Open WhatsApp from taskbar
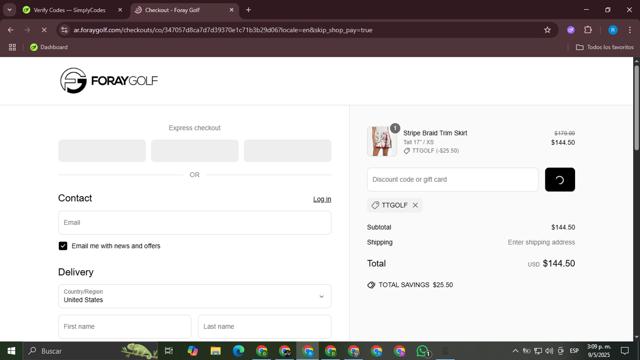Viewport: 640px width, 360px height. pyautogui.click(x=422, y=351)
